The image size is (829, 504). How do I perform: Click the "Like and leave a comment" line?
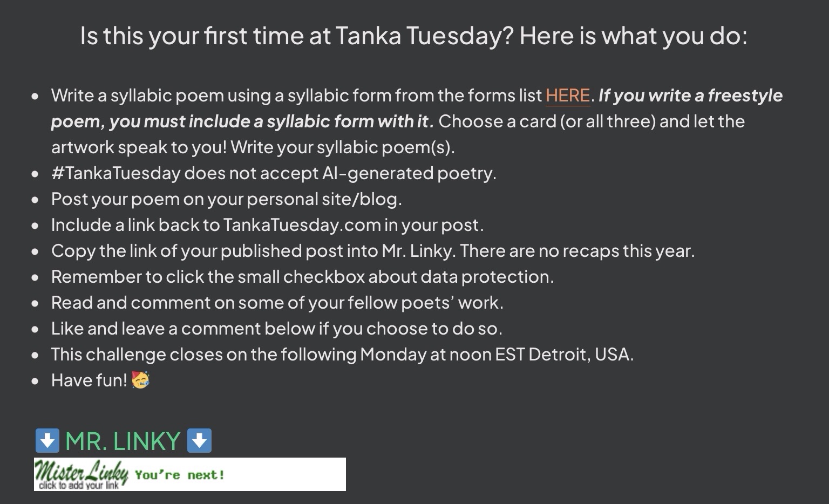coord(276,329)
